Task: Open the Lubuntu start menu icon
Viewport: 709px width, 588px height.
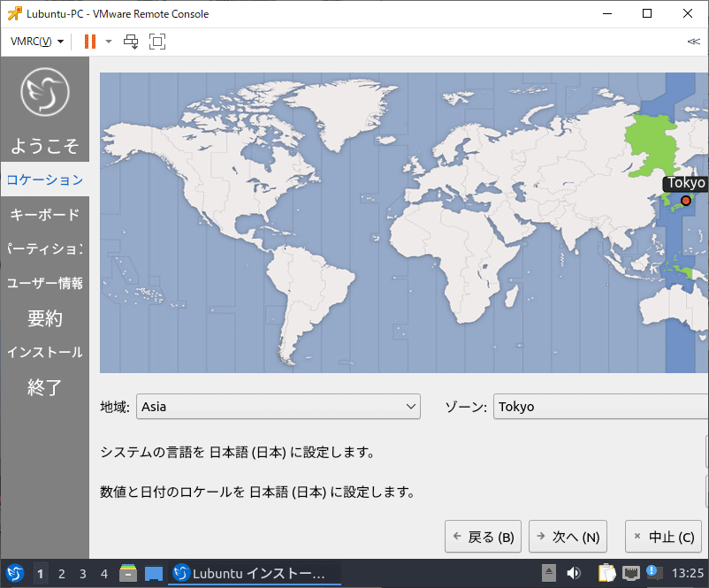Action: tap(15, 574)
